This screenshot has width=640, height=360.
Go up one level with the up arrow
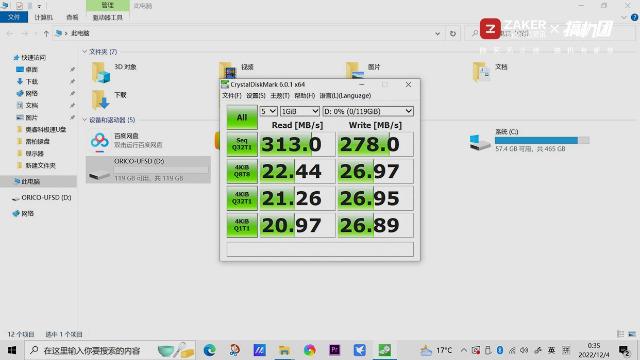(x=46, y=33)
